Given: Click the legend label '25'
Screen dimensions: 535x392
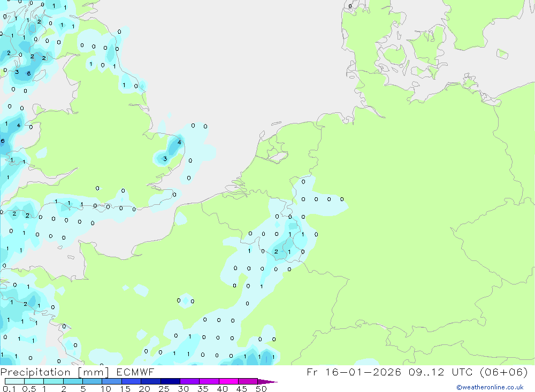Looking at the screenshot, I should click(x=164, y=389).
